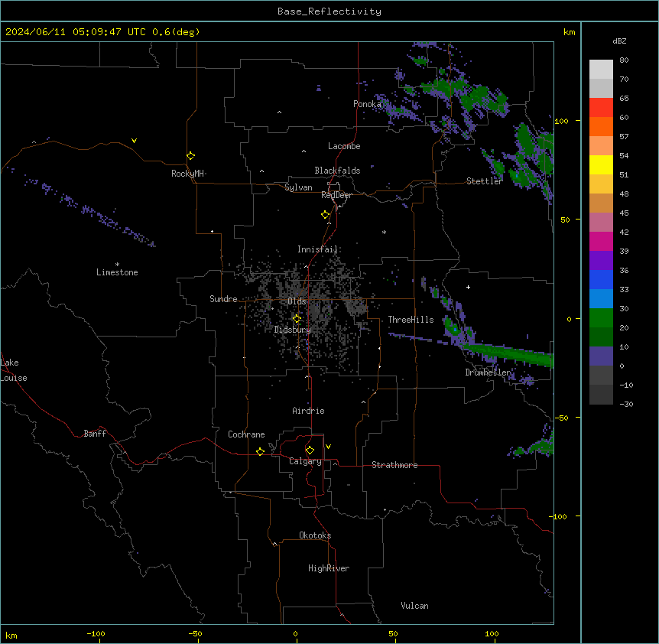Click the Olds town label
This screenshot has width=659, height=644.
tap(297, 301)
